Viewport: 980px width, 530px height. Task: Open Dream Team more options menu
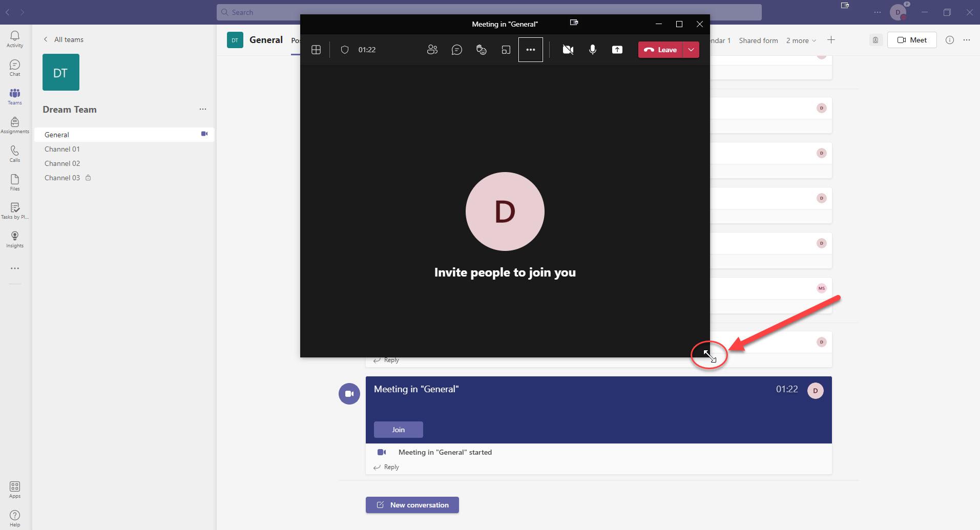pyautogui.click(x=203, y=109)
